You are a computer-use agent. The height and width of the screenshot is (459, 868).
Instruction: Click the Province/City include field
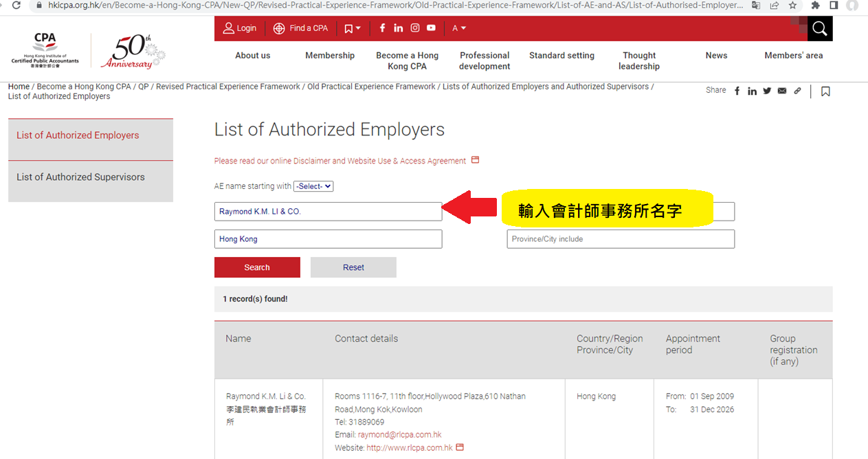[x=621, y=239]
